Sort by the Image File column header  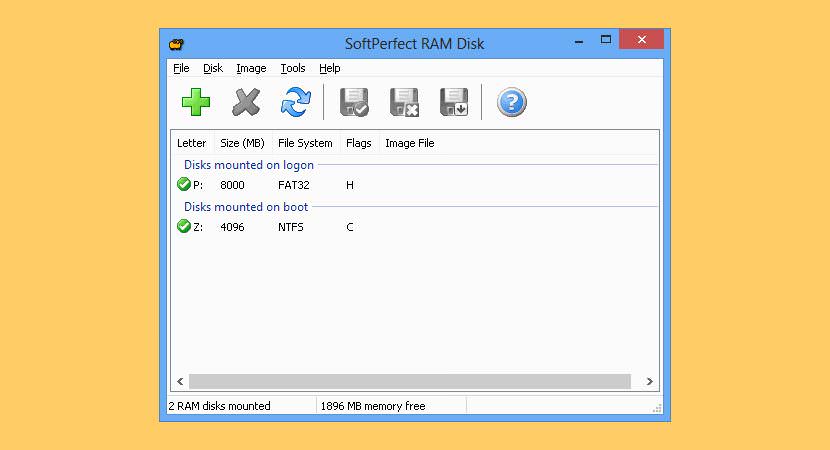pos(410,143)
